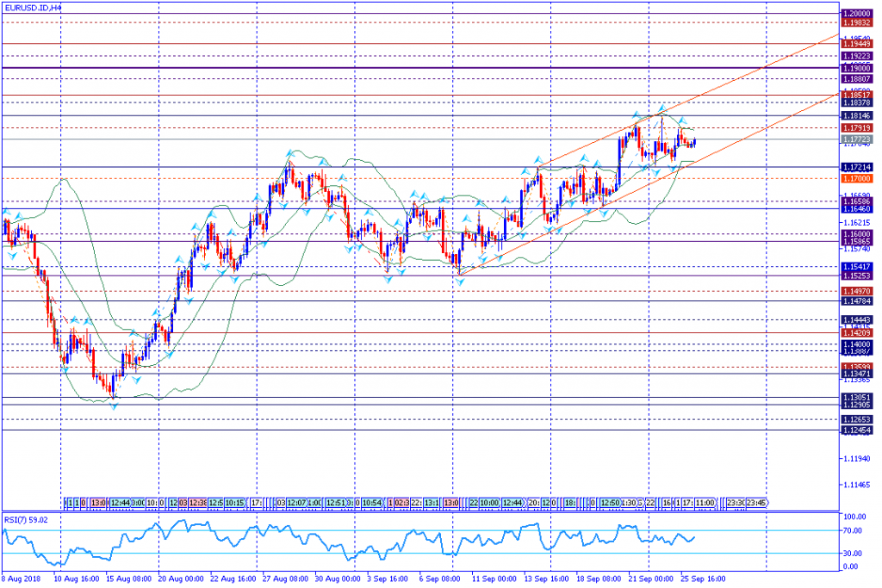
Task: Select the RSI(7) 59.02 indicator label
Action: pyautogui.click(x=26, y=519)
